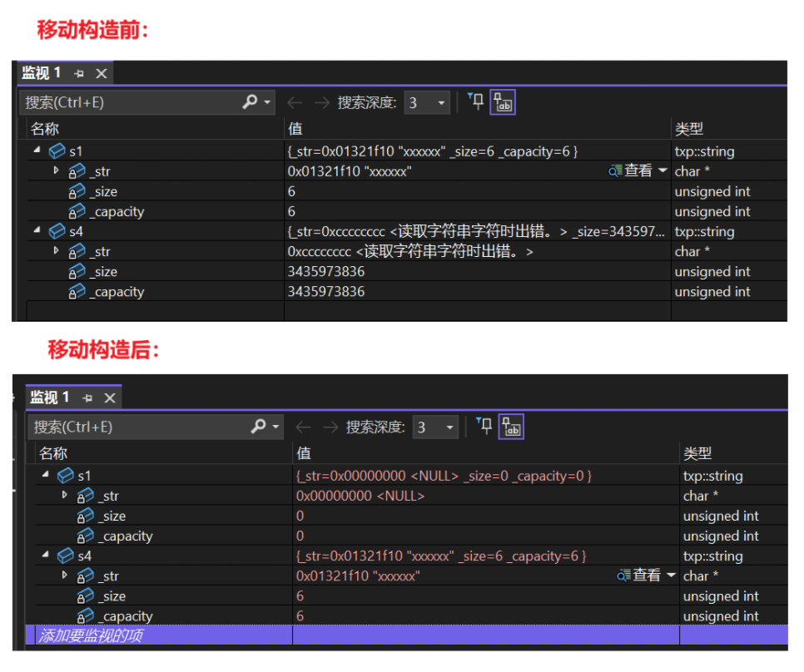Screen dimensions: 804x672
Task: Expand _str under s4 in bottom watch window
Action: (65, 575)
